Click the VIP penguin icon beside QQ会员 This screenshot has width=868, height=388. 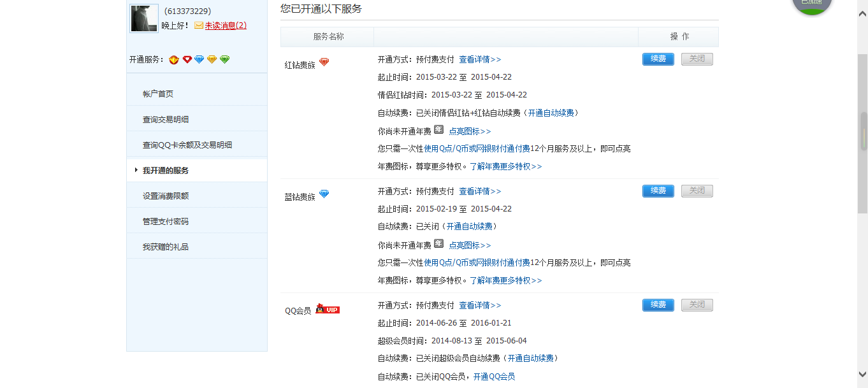pyautogui.click(x=328, y=309)
